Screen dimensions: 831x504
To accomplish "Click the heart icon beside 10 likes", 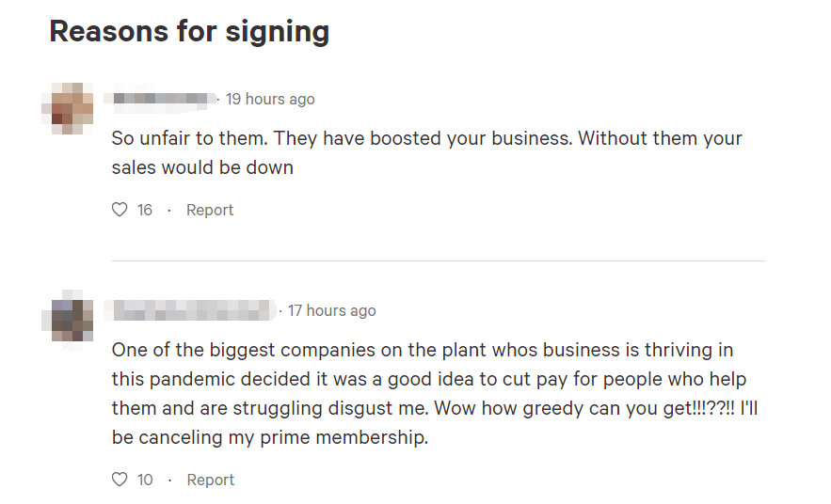I will pos(120,480).
